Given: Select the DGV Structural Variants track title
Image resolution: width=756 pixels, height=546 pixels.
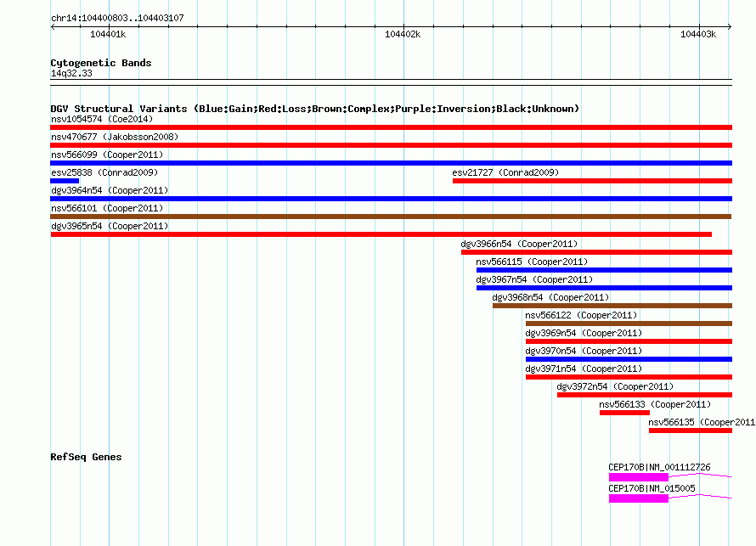Looking at the screenshot, I should click(314, 109).
